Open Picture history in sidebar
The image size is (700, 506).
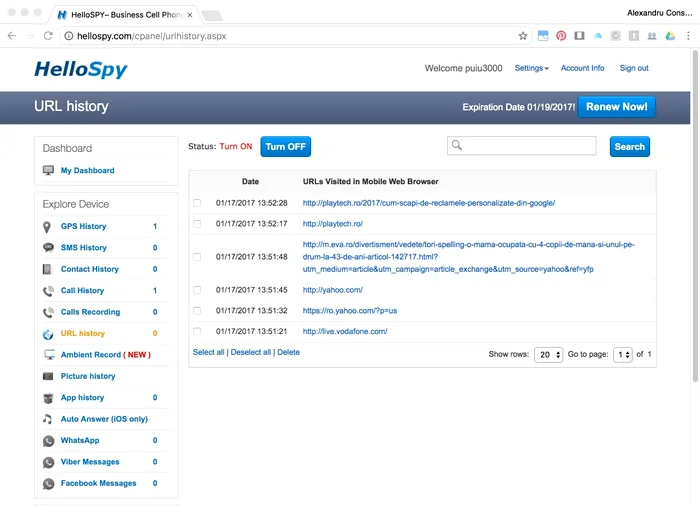tap(88, 376)
